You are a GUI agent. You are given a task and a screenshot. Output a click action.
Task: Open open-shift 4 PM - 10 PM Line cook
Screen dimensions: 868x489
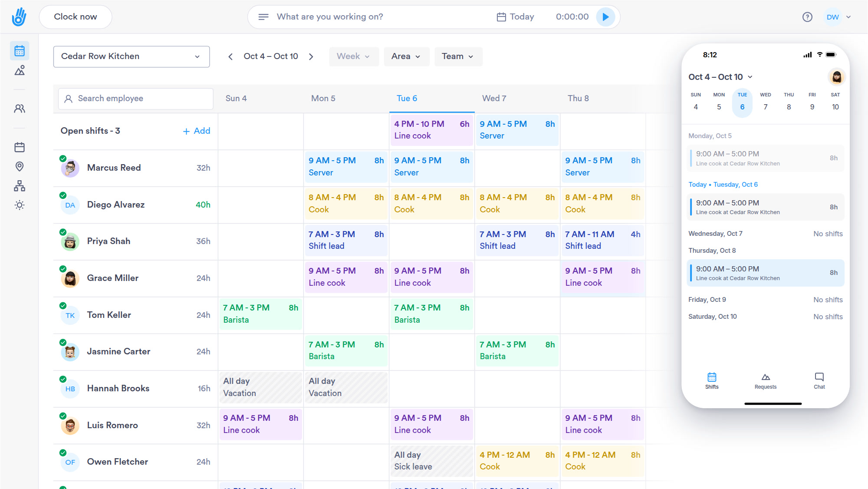click(432, 130)
